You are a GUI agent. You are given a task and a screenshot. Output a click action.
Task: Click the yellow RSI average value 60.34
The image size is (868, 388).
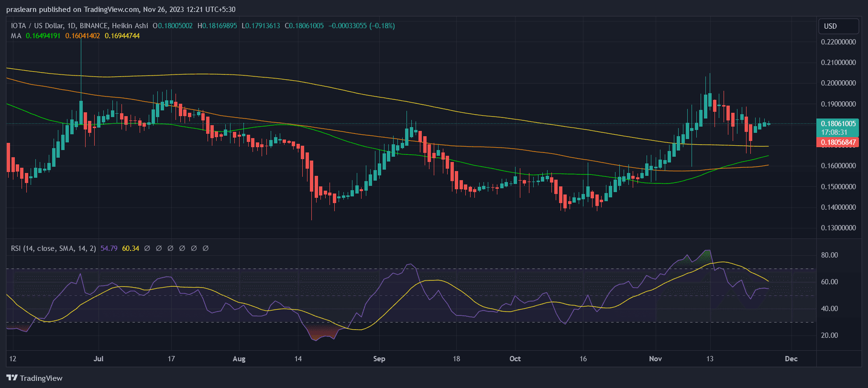tap(131, 248)
